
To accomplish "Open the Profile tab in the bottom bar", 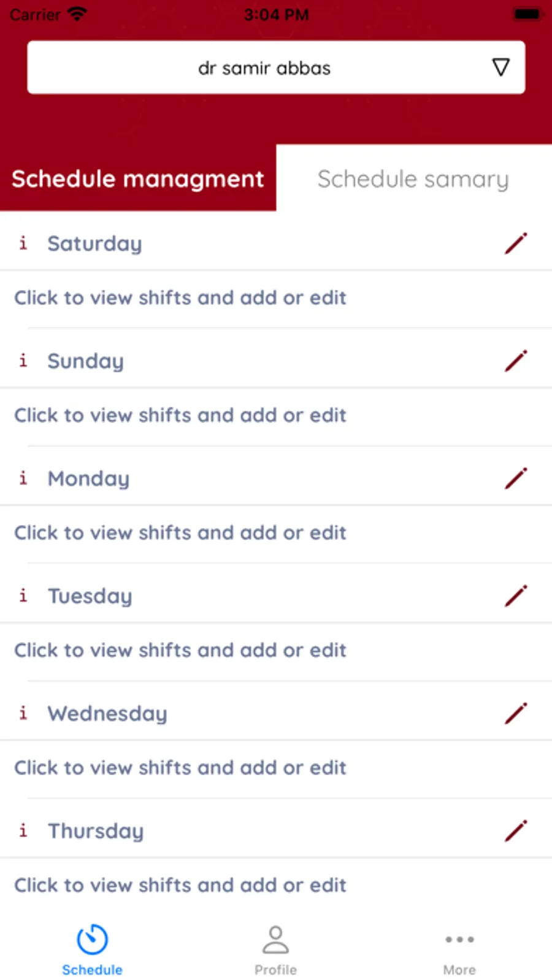I will (275, 951).
